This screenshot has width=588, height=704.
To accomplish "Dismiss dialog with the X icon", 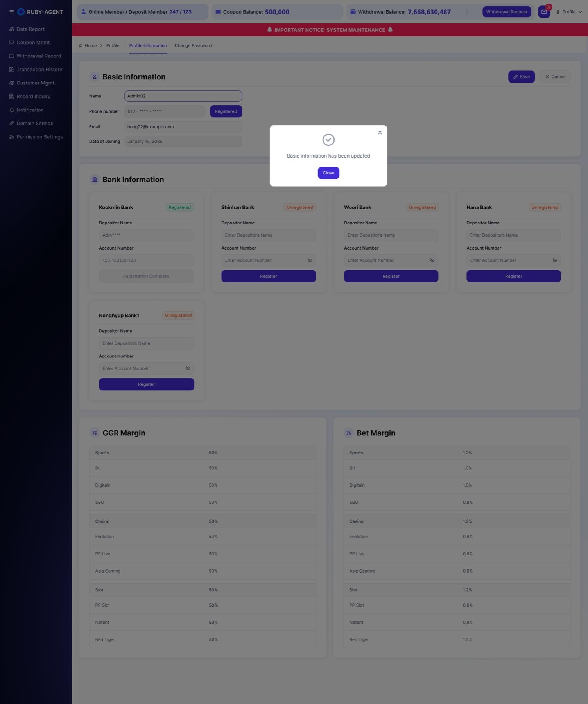I will [380, 133].
